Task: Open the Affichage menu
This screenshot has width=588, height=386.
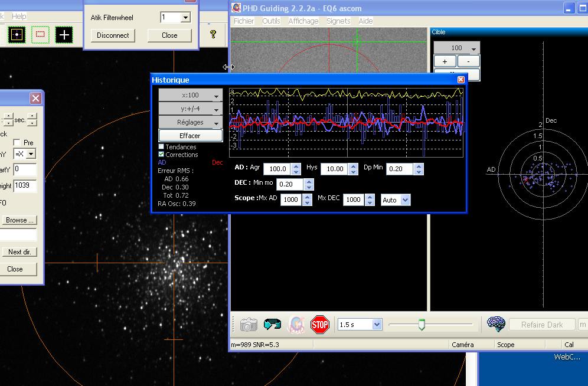Action: click(x=303, y=21)
